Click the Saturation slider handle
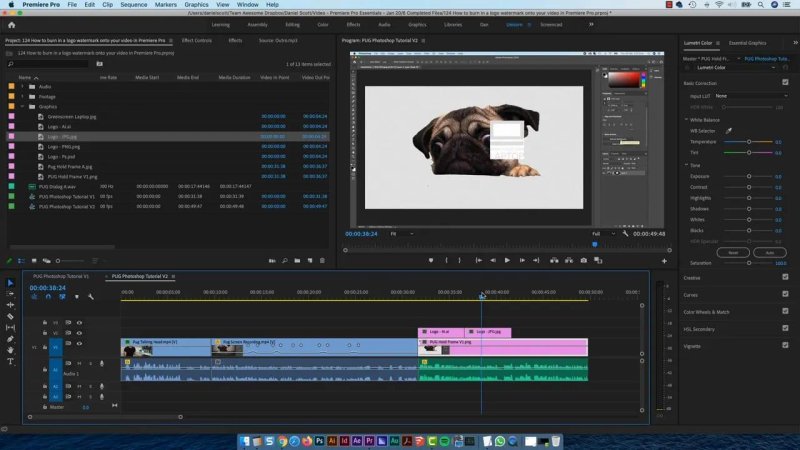The height and width of the screenshot is (450, 800). pyautogui.click(x=749, y=263)
